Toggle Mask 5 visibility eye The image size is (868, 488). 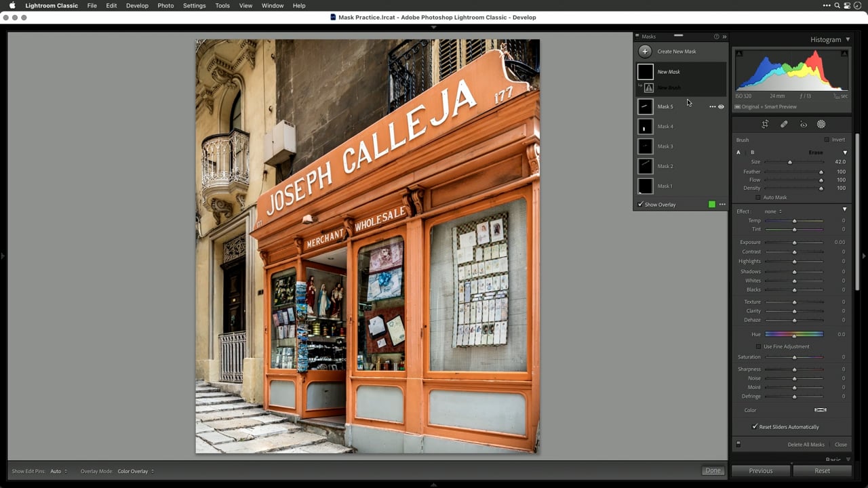coord(721,106)
